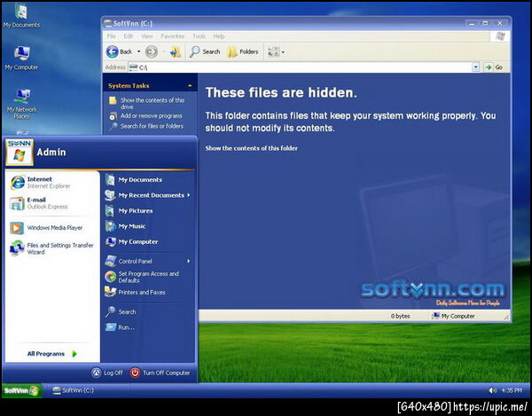This screenshot has width=532, height=416.
Task: Click the Views toolbar icon
Action: coord(273,52)
